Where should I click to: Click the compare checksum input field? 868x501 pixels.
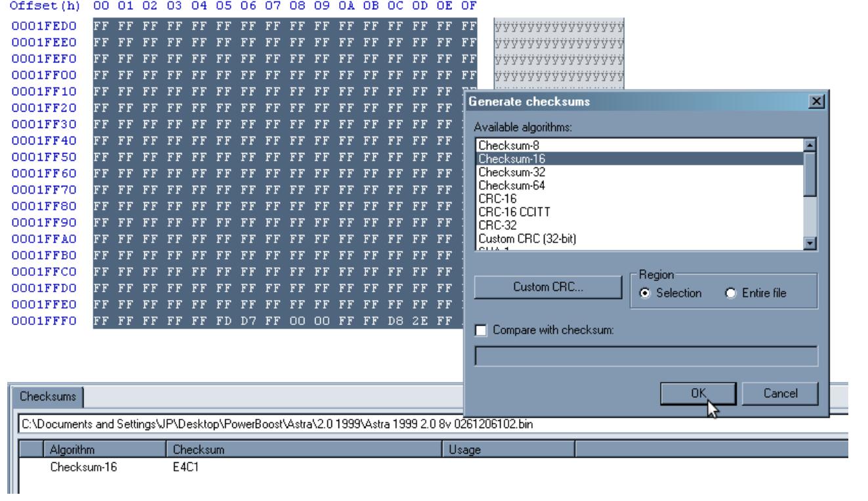(x=646, y=356)
